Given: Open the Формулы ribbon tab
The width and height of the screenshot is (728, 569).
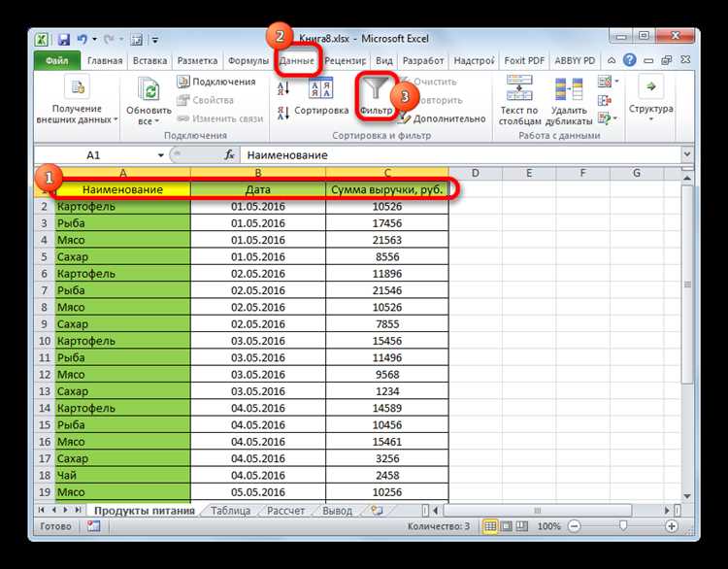Looking at the screenshot, I should (248, 61).
